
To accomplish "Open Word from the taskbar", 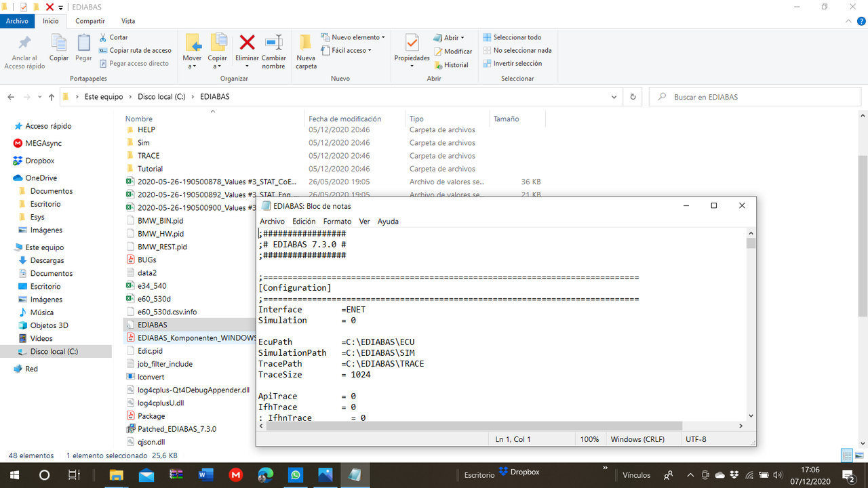I will click(205, 475).
